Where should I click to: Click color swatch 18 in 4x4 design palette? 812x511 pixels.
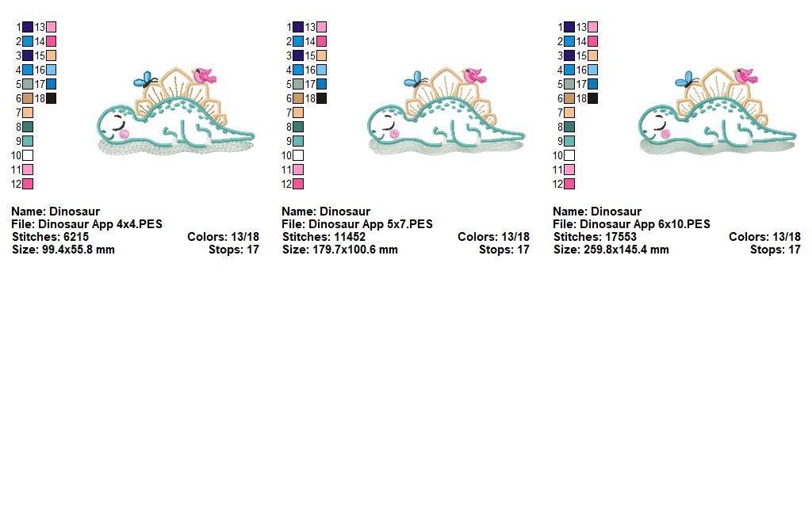[52, 98]
